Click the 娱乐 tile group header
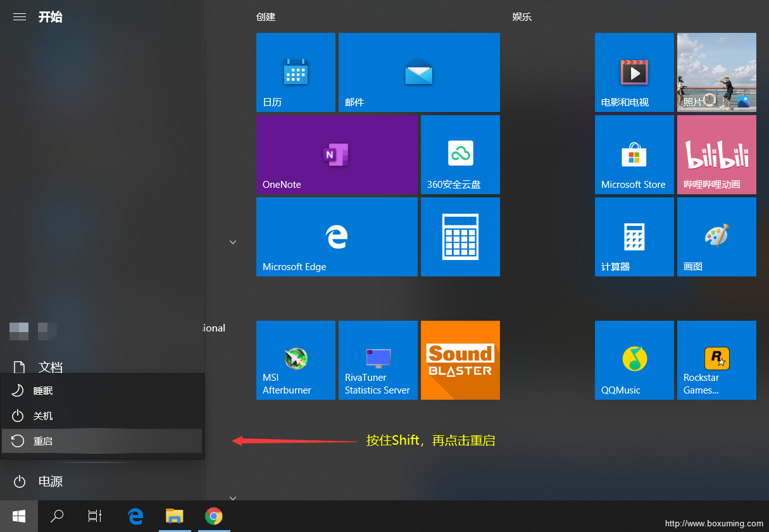This screenshot has width=769, height=532. [522, 17]
